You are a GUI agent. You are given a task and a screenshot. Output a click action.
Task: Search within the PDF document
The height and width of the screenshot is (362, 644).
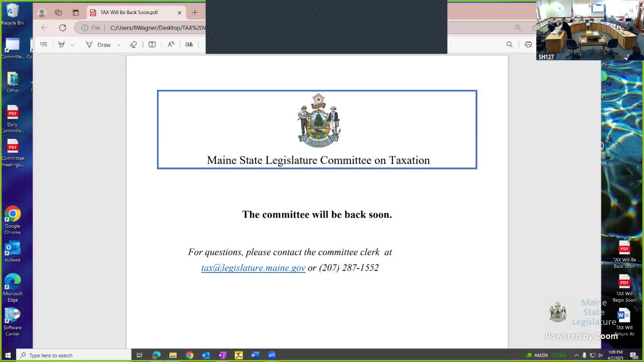[509, 45]
